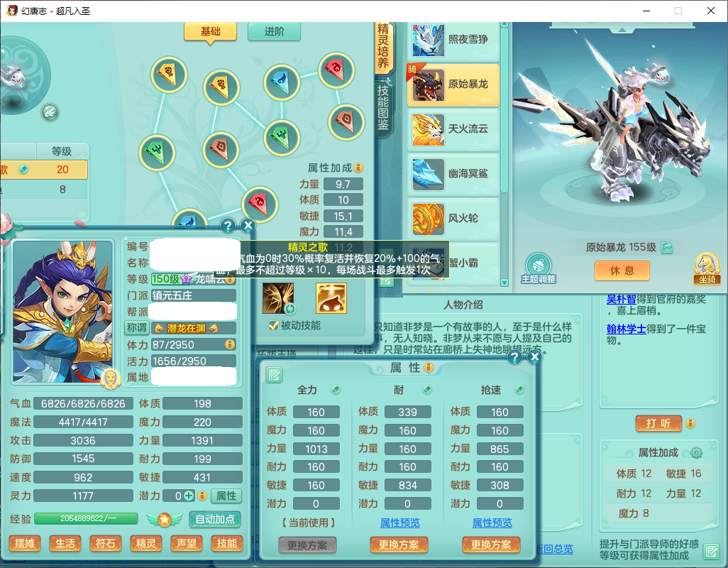Image resolution: width=728 pixels, height=568 pixels.
Task: Click the green plus icon next to 潜力
Action: pos(189,496)
